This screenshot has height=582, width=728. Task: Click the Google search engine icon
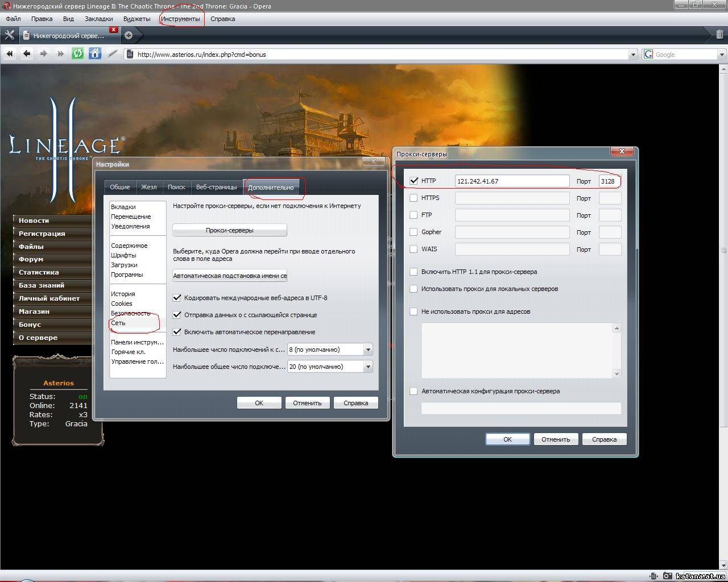click(648, 55)
